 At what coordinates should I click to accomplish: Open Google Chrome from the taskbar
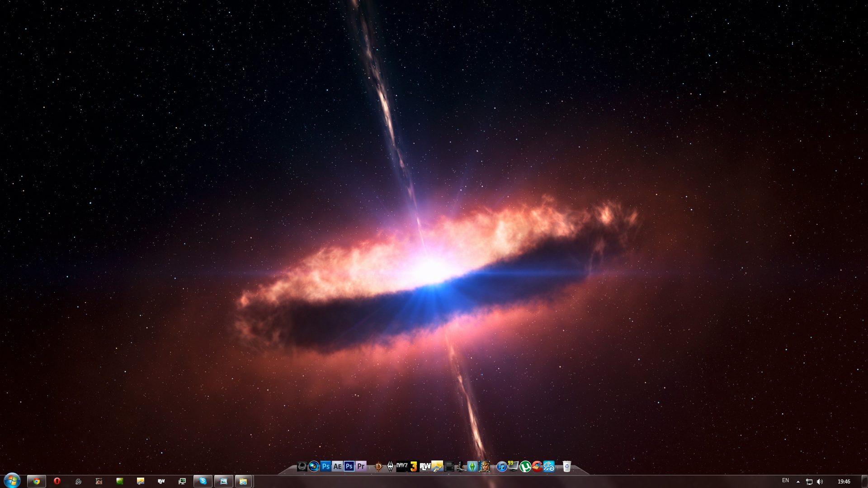coord(36,481)
